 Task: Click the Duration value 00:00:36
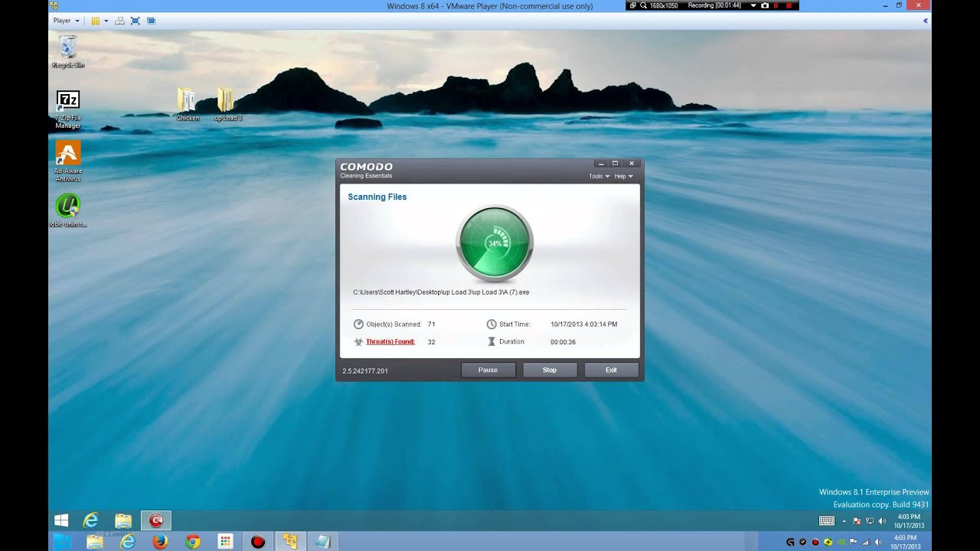[x=563, y=342]
